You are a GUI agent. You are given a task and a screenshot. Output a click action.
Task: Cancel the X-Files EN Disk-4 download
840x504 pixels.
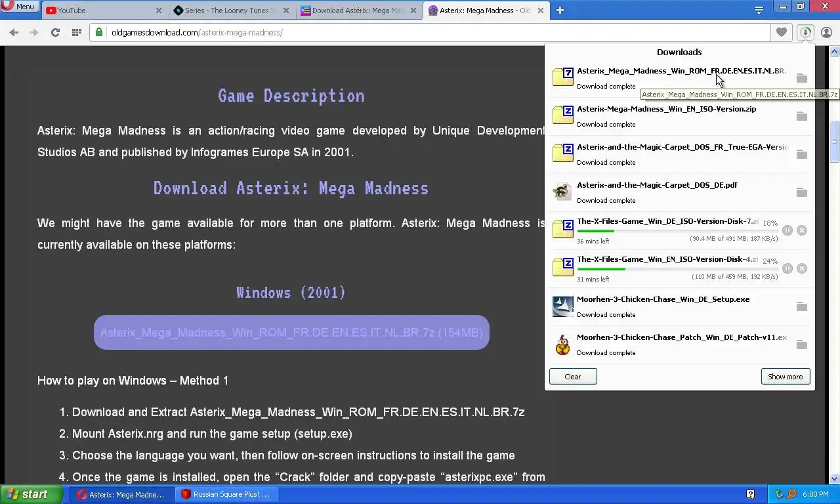tap(802, 268)
